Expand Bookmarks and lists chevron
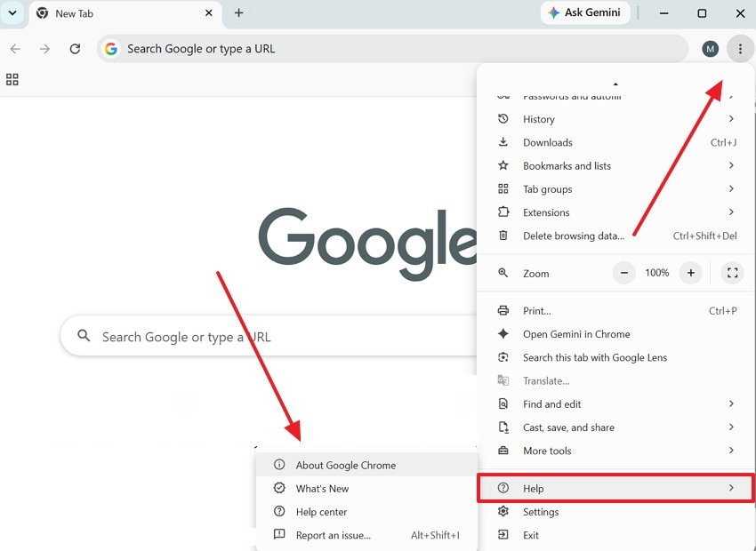Viewport: 756px width, 551px height. point(731,165)
